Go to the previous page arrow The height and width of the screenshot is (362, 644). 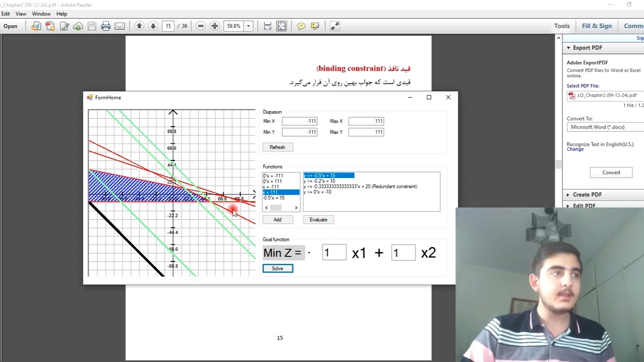coord(139,26)
